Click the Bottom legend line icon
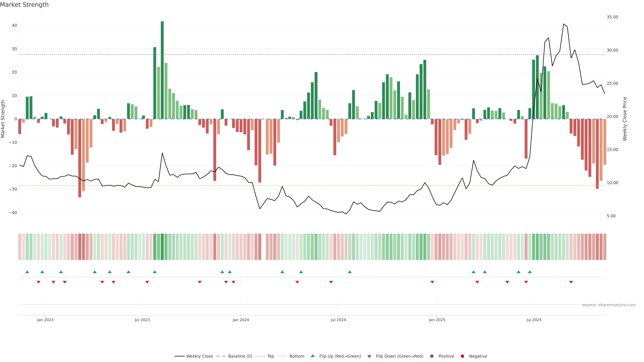The height and width of the screenshot is (362, 644). (x=282, y=356)
